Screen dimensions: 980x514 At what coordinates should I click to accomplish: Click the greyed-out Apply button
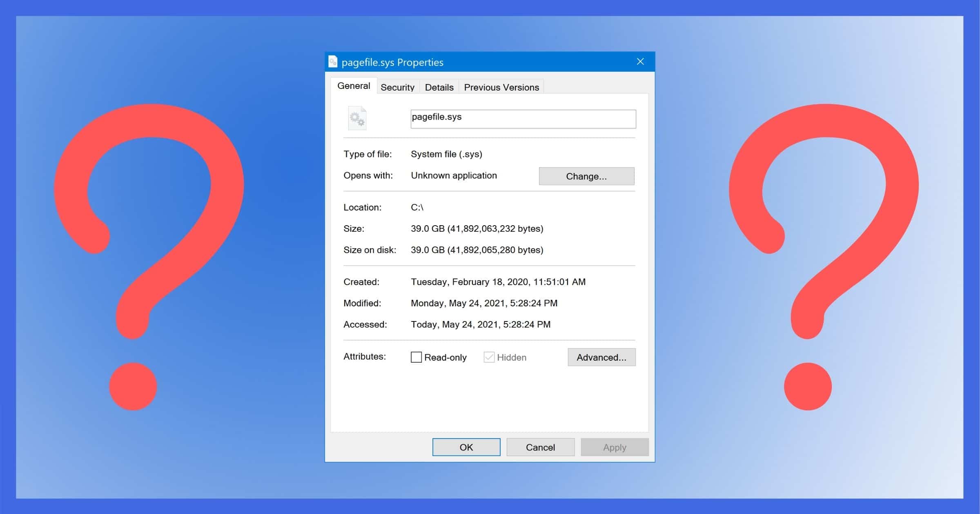(615, 447)
